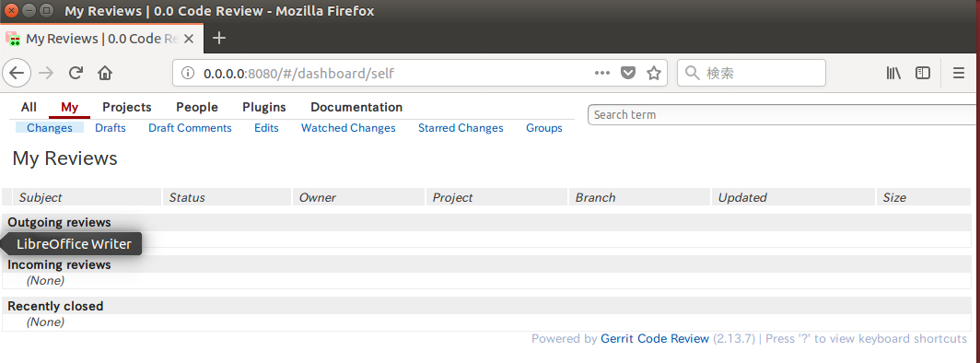The image size is (980, 363).
Task: Open the Draft Comments link
Action: (x=190, y=128)
